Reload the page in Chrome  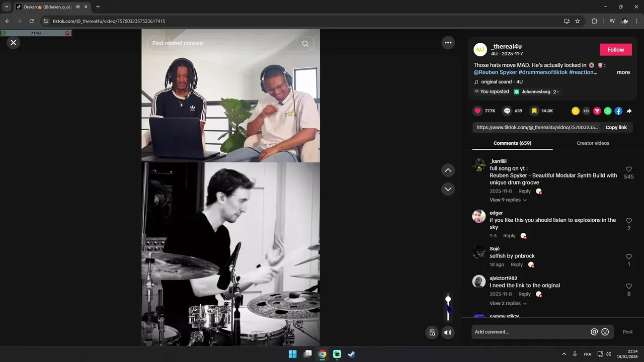31,21
